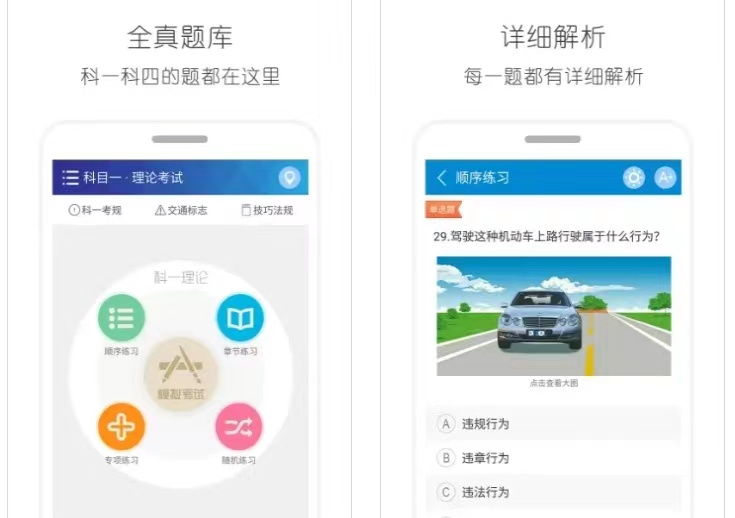Tap the location pin icon in header
Image resolution: width=735 pixels, height=518 pixels.
click(289, 178)
